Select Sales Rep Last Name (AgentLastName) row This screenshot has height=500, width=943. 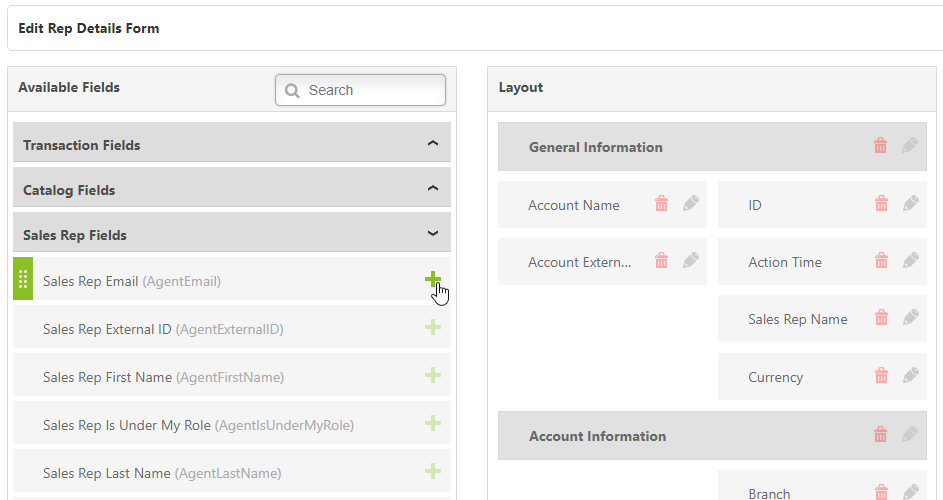point(232,471)
